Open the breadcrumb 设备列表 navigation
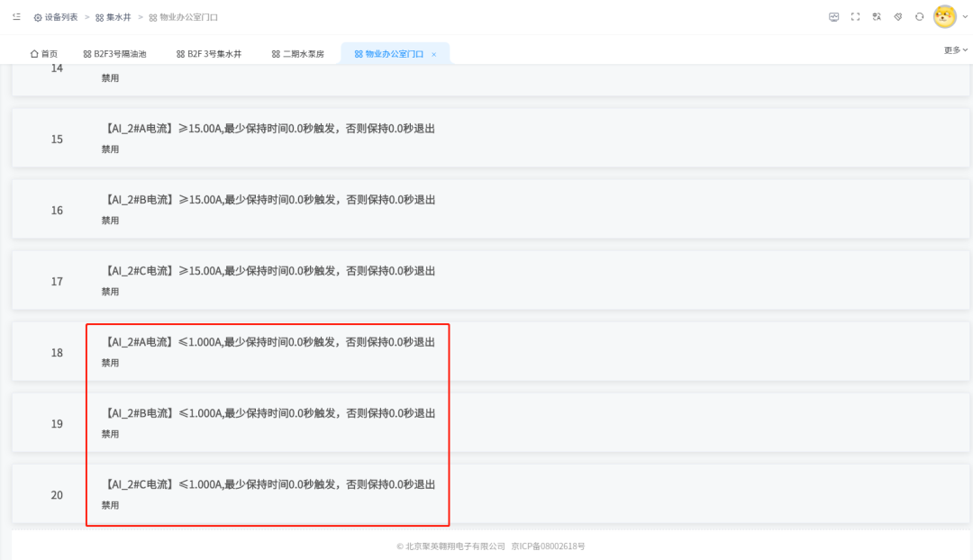 point(60,17)
